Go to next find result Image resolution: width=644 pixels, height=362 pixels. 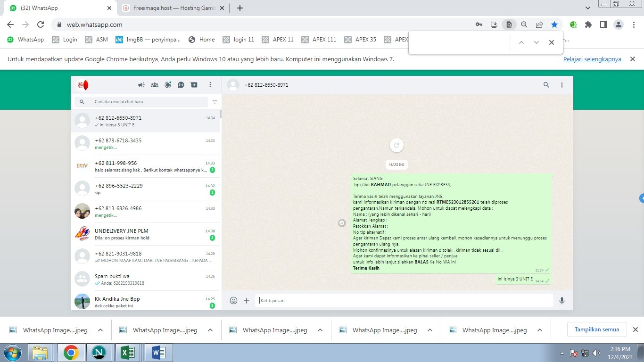click(x=537, y=42)
